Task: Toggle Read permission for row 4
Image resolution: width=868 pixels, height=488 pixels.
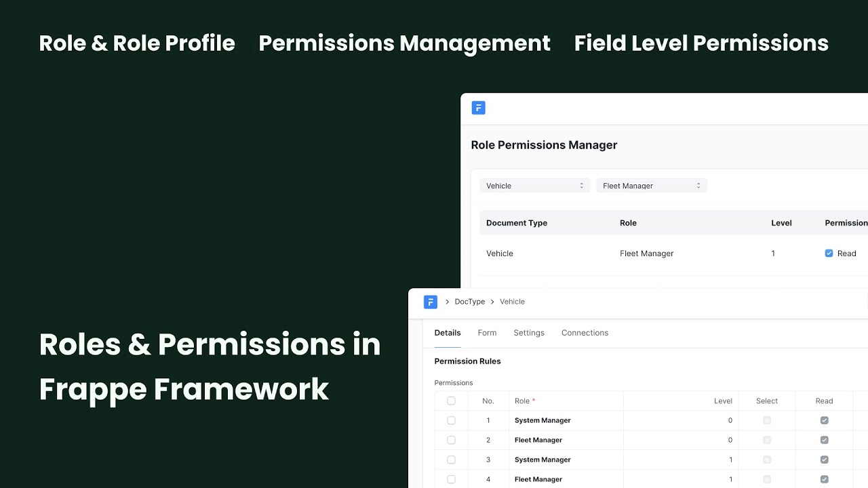Action: 824,480
